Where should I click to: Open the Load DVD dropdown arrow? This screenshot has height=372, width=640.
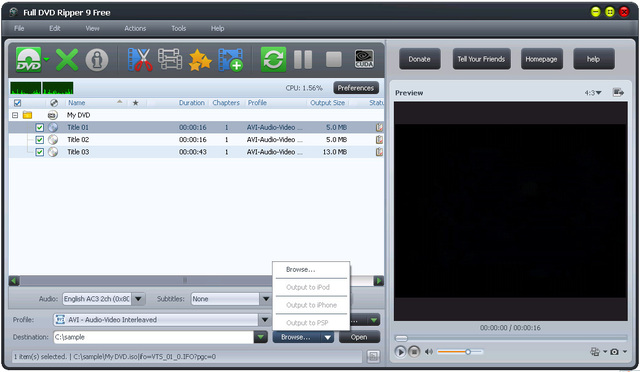point(47,60)
